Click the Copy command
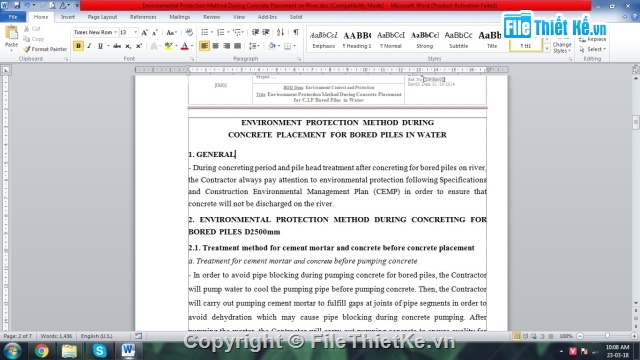This screenshot has width=640, height=360. (33, 39)
